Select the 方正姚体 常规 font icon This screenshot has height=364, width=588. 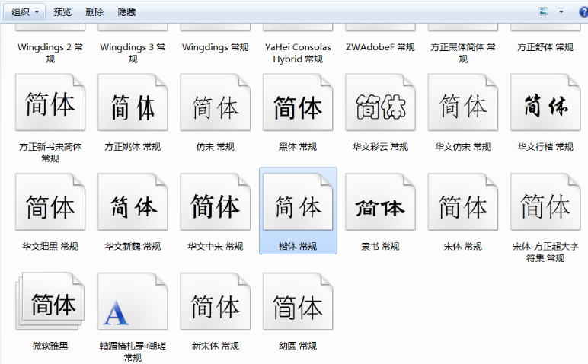(x=133, y=102)
